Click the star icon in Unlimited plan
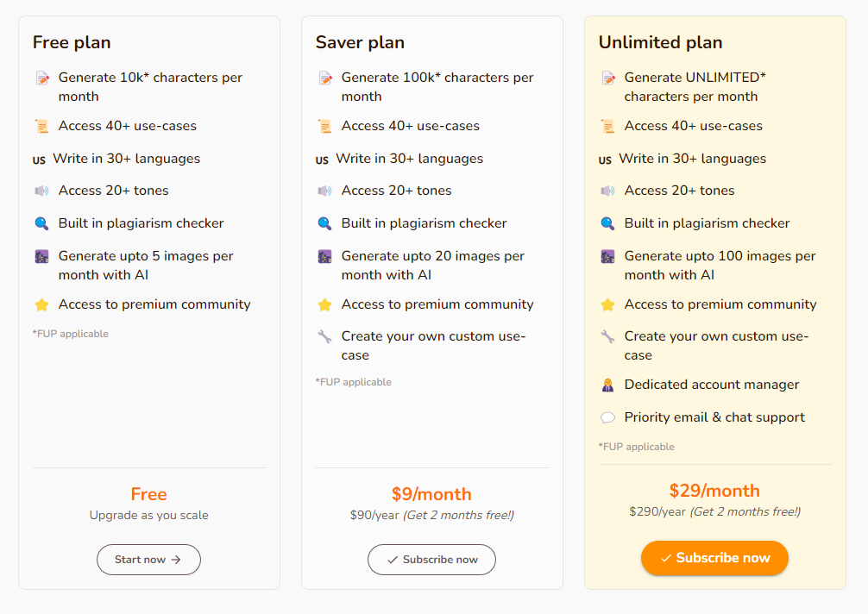 [607, 304]
